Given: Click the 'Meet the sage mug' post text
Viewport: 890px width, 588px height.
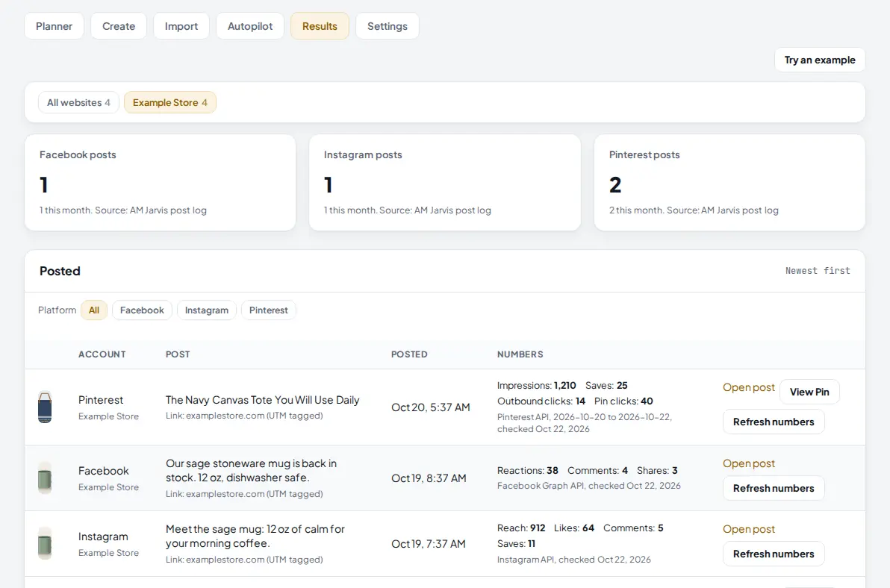Looking at the screenshot, I should tap(255, 536).
